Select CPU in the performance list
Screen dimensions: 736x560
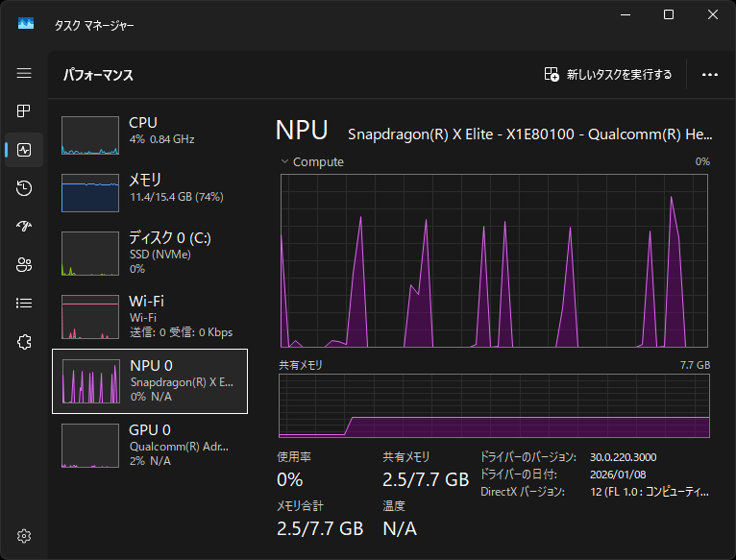click(150, 135)
